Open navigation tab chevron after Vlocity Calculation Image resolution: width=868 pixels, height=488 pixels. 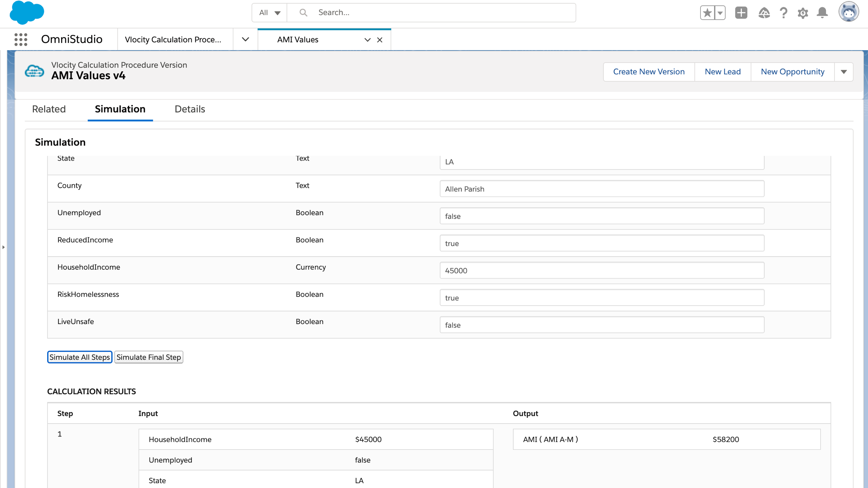pos(245,40)
